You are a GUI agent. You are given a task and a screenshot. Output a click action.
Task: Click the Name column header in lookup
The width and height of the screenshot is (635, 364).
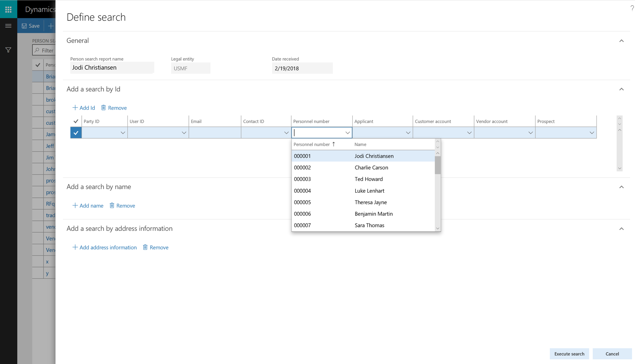360,144
